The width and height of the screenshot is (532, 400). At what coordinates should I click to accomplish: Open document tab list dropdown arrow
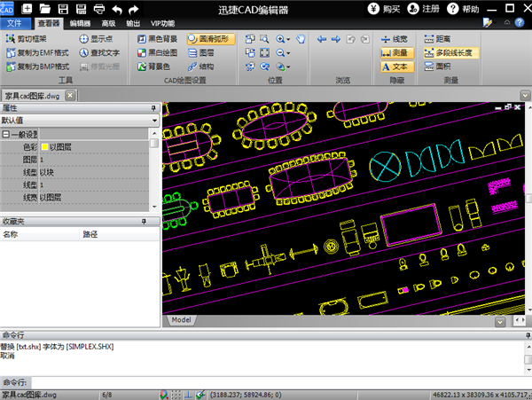pos(525,95)
